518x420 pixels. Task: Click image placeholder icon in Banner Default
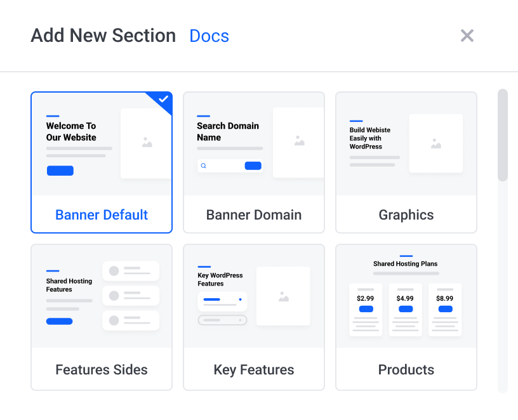(x=147, y=142)
